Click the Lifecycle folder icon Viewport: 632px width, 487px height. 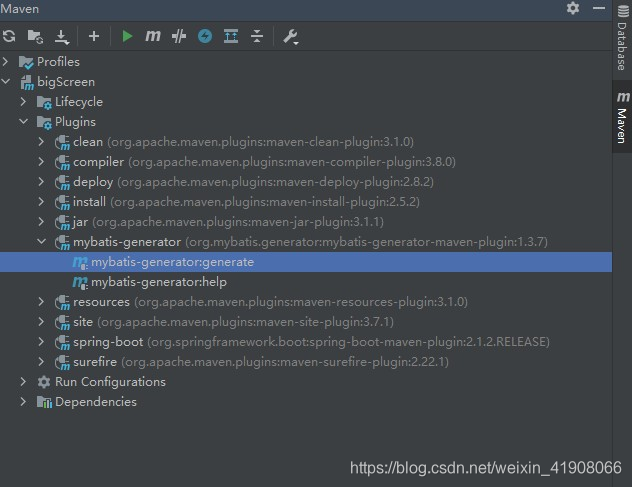[x=44, y=102]
